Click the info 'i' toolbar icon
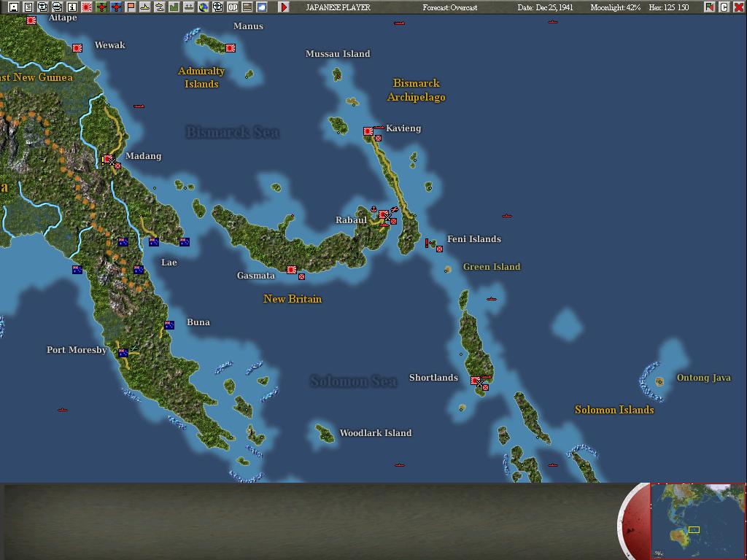Screen dimensions: 747x560 click(72, 7)
